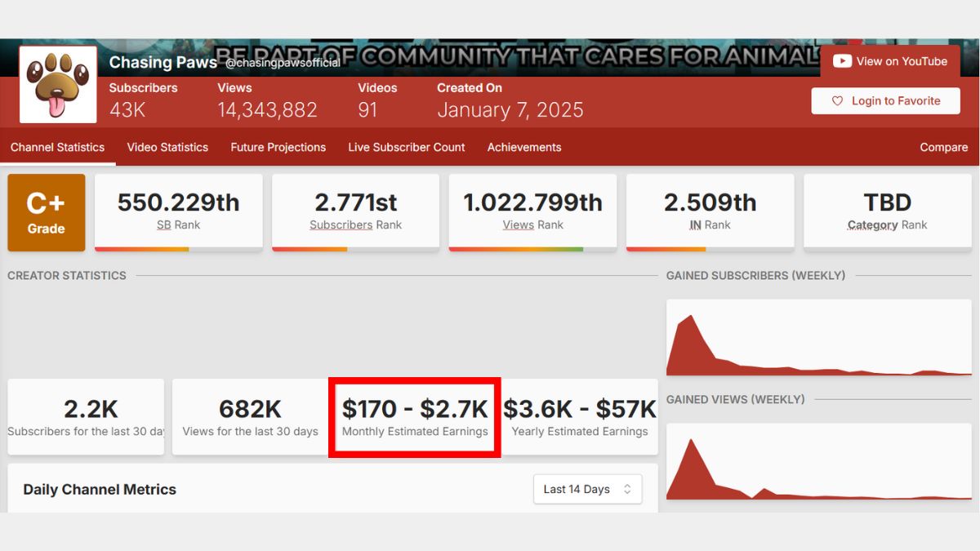This screenshot has height=551, width=980.
Task: Go to the Future Projections tab
Action: coord(278,148)
